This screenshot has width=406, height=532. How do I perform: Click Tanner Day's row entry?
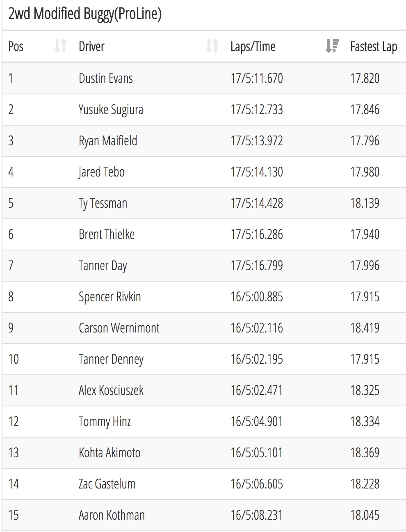pos(204,266)
